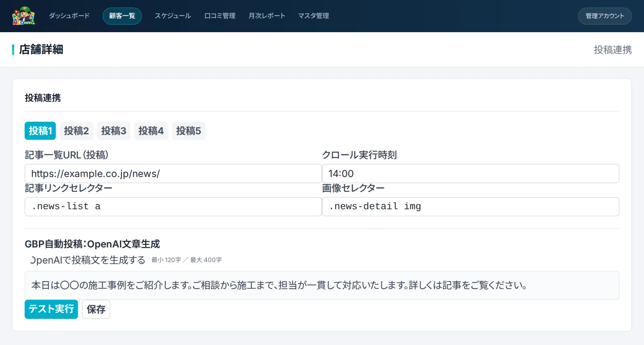Focus the 記事リンクセレクター input with .news-list a

173,207
